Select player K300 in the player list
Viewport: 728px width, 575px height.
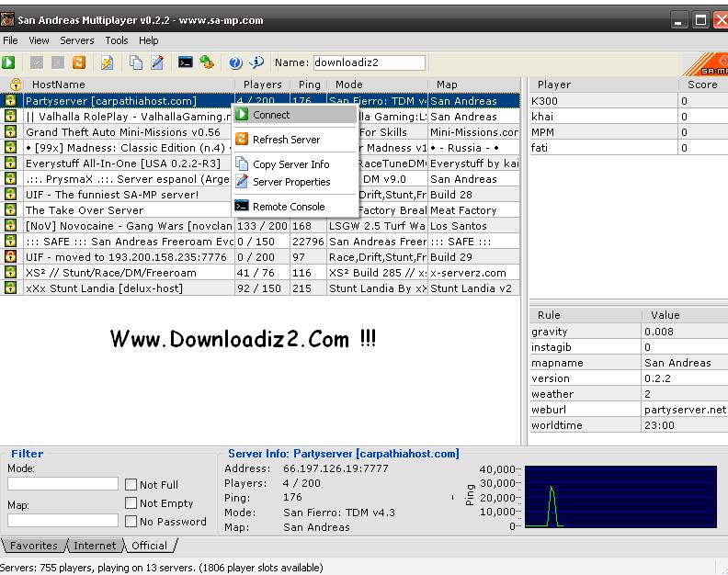[x=629, y=101]
